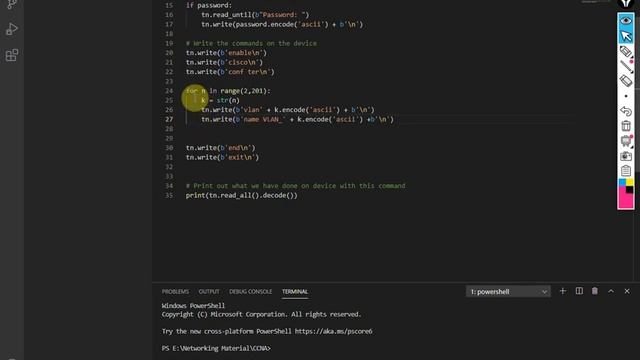Screen dimensions: 640x360
Task: Select the highlighter pen tool
Action: 626,51
